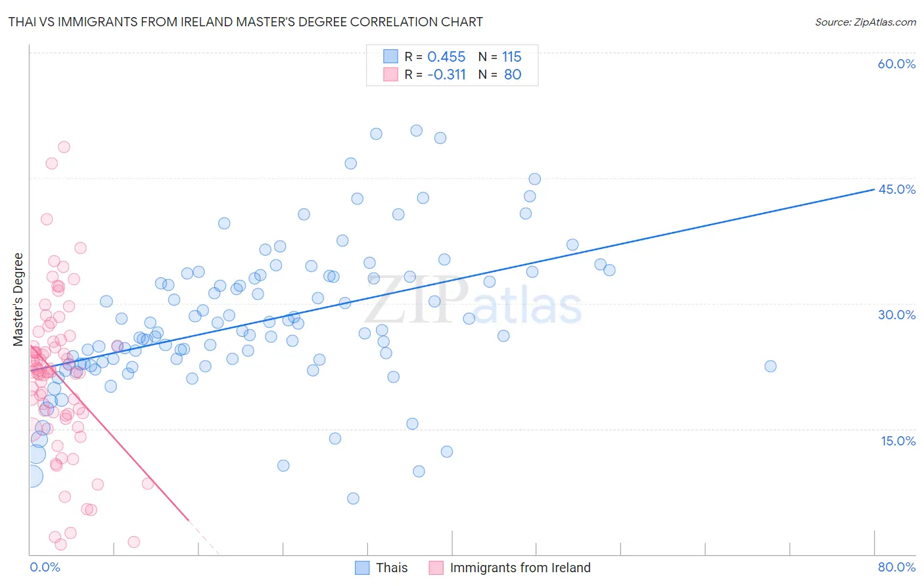Click the chart title text
924x586 pixels.
coord(246,22)
